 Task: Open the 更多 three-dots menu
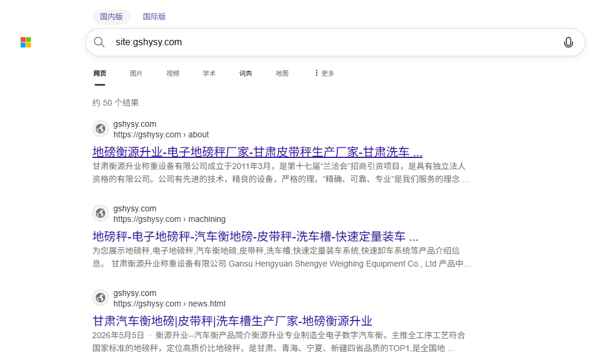point(324,73)
